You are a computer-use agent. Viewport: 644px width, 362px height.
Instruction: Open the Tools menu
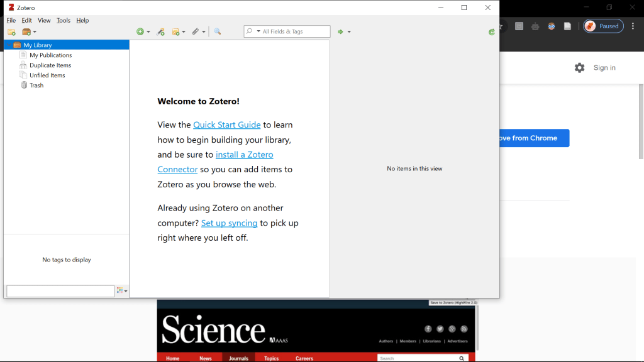click(x=64, y=20)
